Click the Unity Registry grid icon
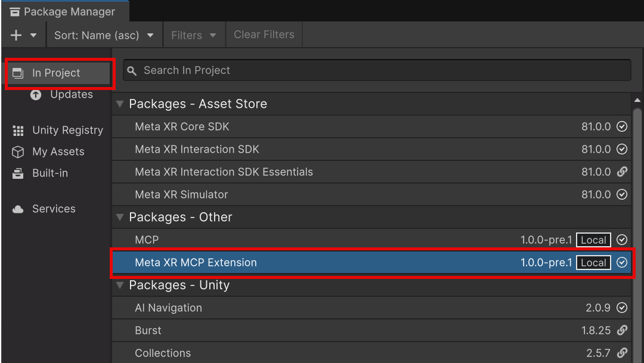 coord(18,131)
